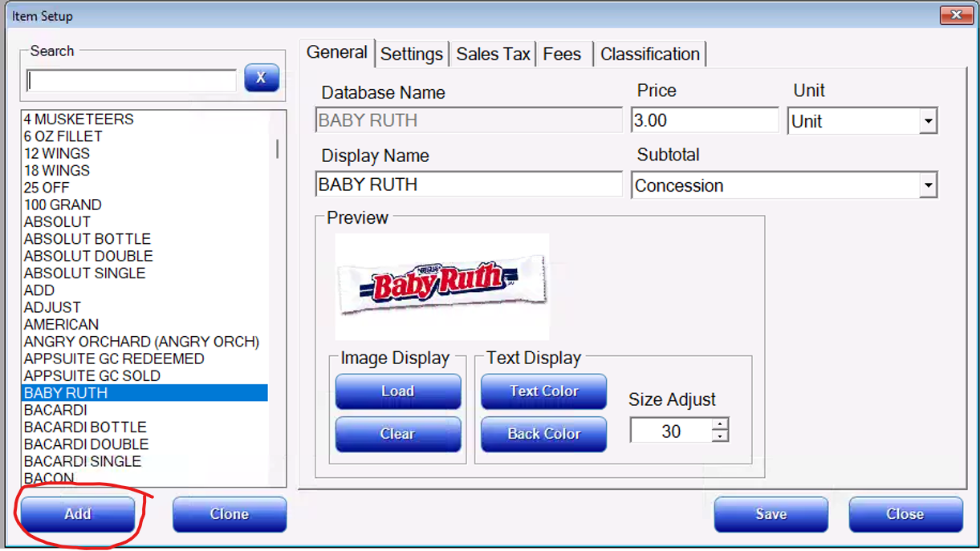This screenshot has width=980, height=551.
Task: Click into the Search text box
Action: [132, 80]
